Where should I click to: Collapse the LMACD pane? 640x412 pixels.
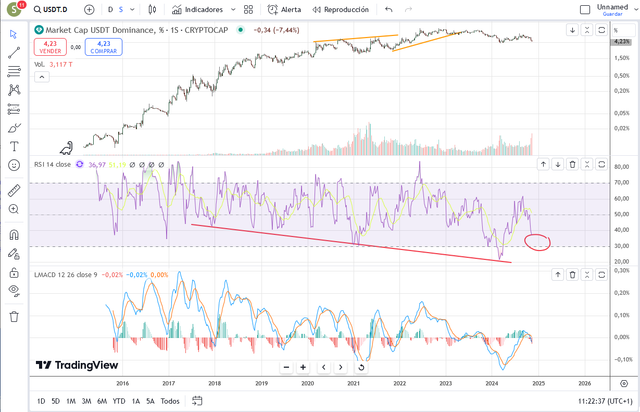pyautogui.click(x=587, y=275)
